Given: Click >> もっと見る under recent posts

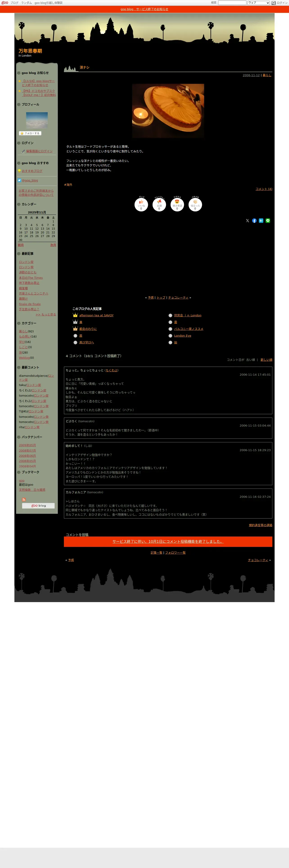Looking at the screenshot, I should [46, 314].
